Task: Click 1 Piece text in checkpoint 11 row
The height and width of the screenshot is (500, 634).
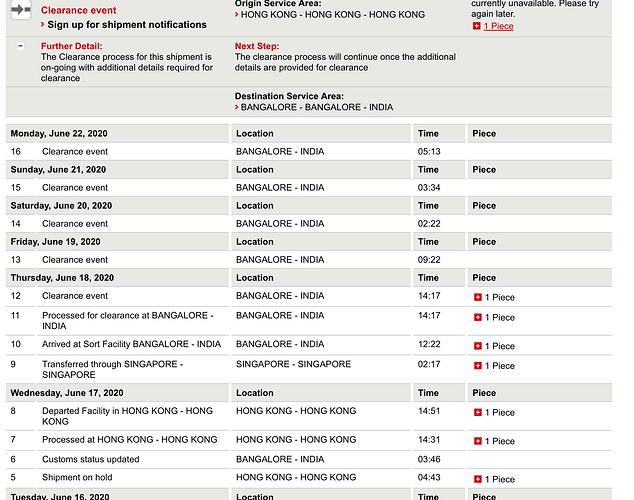Action: tap(500, 317)
